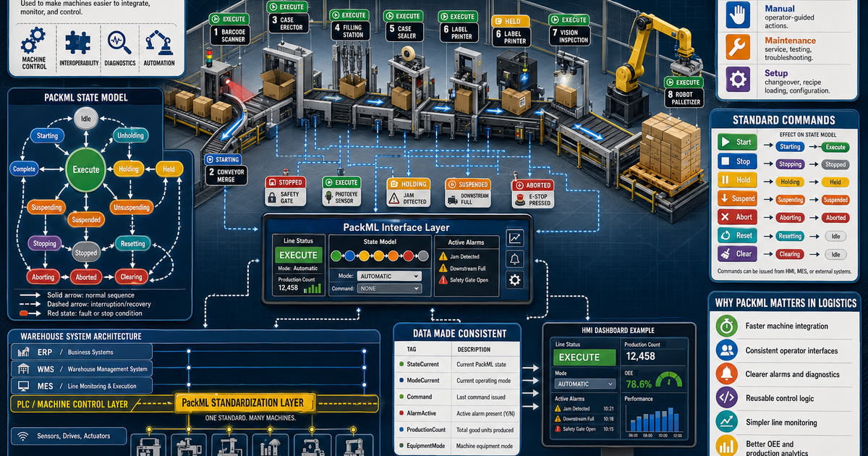The image size is (868, 456).
Task: Open the Mode AUTOMATIC dropdown in Interface Layer
Action: coord(389,276)
